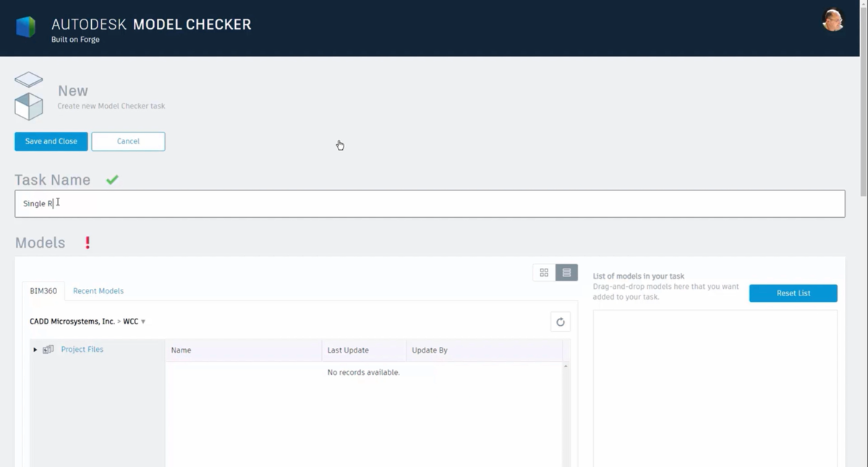
Task: Click 'Built on Forge' text
Action: click(75, 40)
